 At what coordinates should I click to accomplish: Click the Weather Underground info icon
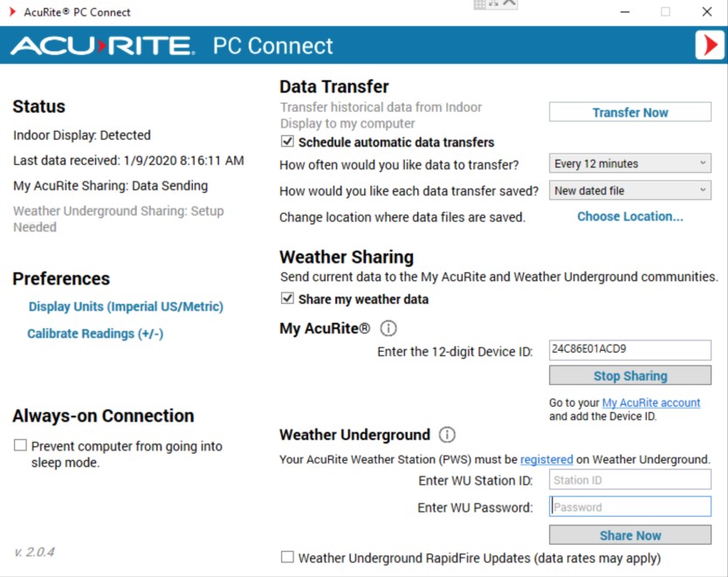[447, 435]
